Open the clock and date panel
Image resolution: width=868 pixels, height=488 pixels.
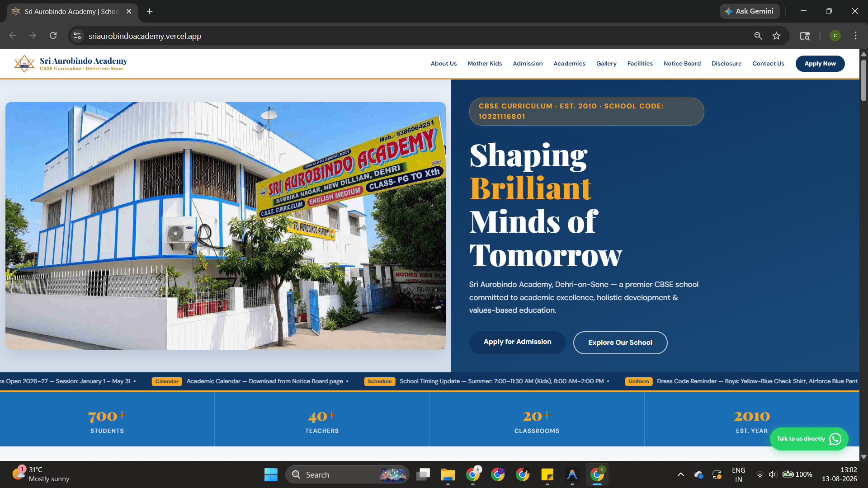pyautogui.click(x=839, y=474)
